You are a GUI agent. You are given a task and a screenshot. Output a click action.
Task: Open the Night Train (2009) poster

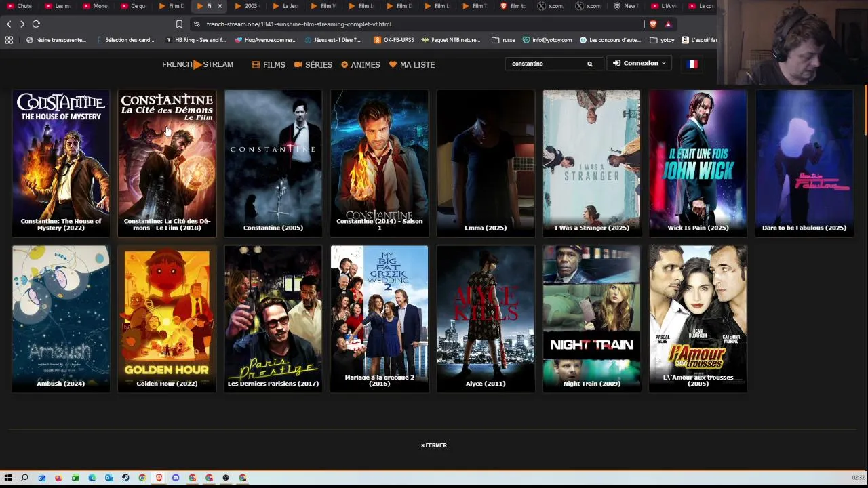pyautogui.click(x=591, y=319)
